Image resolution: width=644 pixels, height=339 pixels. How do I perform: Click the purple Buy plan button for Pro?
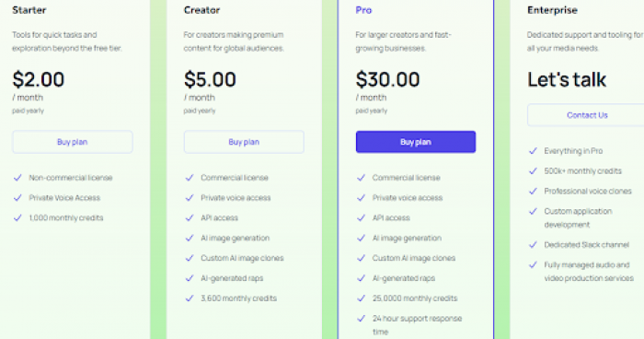point(416,142)
